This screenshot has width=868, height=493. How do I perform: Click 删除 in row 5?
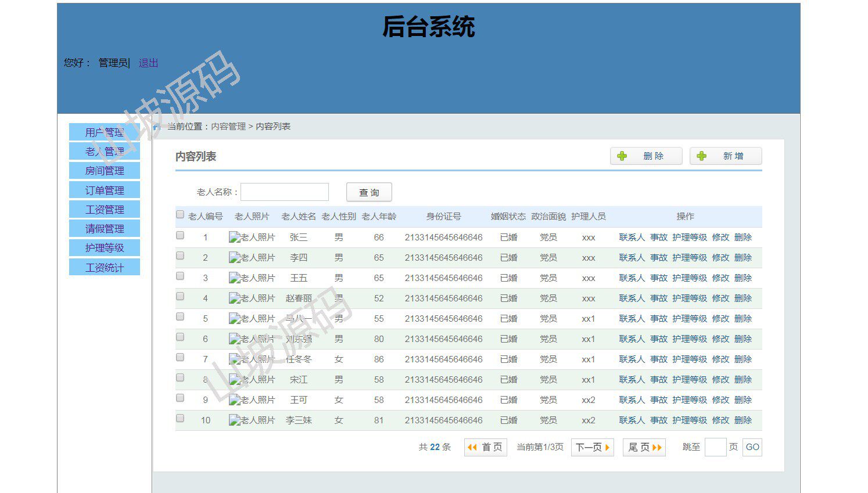tap(743, 319)
